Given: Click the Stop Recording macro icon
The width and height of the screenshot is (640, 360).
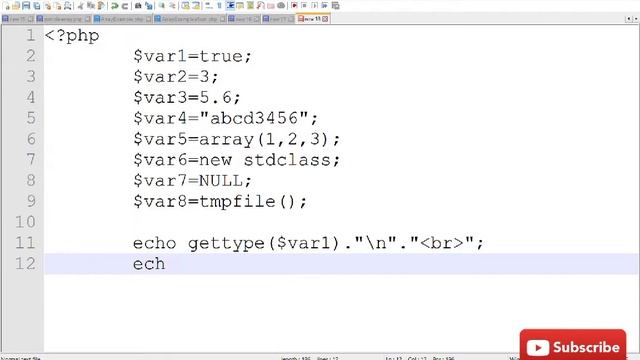Looking at the screenshot, I should (304, 6).
